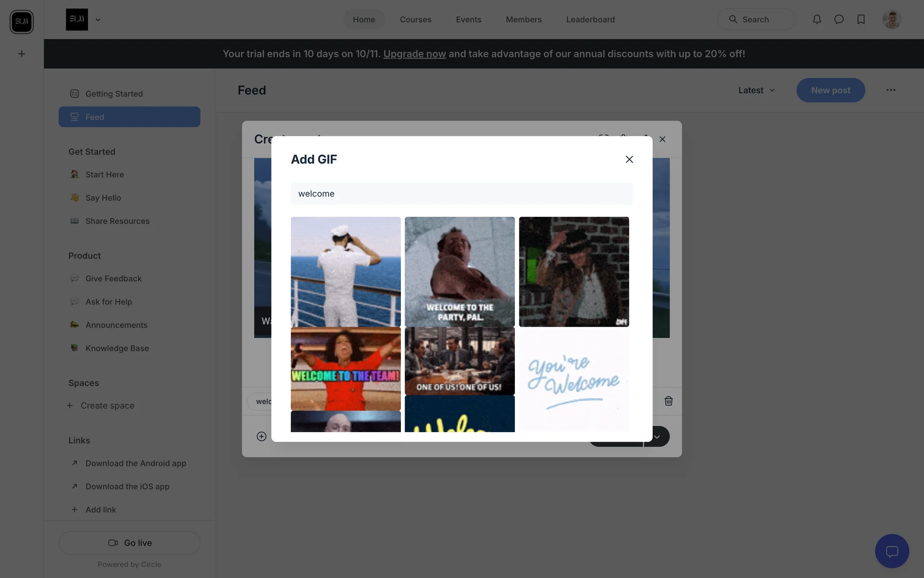The width and height of the screenshot is (924, 578).
Task: Expand publish options chevron in post editor
Action: pos(657,436)
